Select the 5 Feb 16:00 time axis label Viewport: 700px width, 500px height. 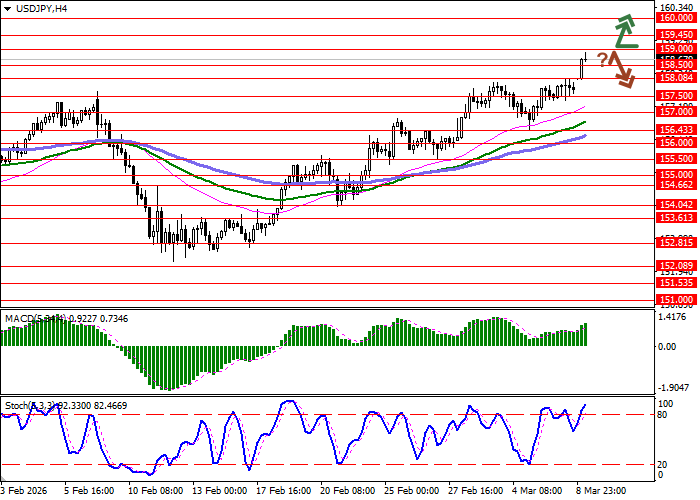[x=89, y=491]
